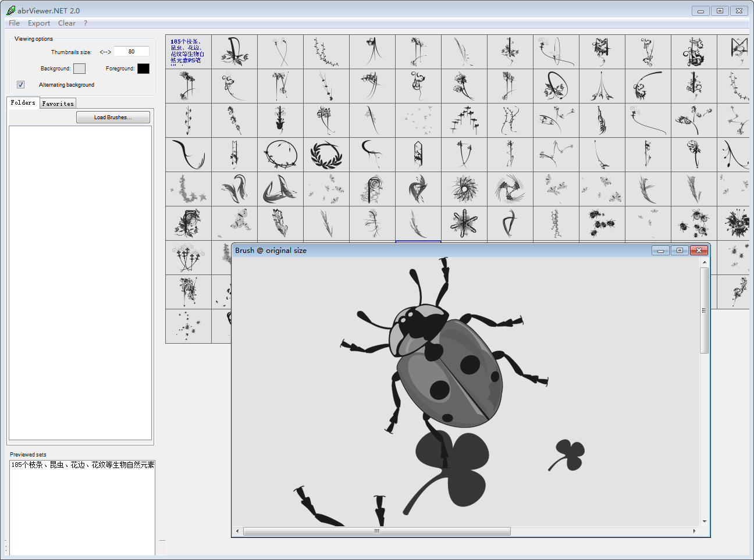Click the preview window scroll-down arrow
Image resolution: width=754 pixels, height=560 pixels.
point(704,522)
